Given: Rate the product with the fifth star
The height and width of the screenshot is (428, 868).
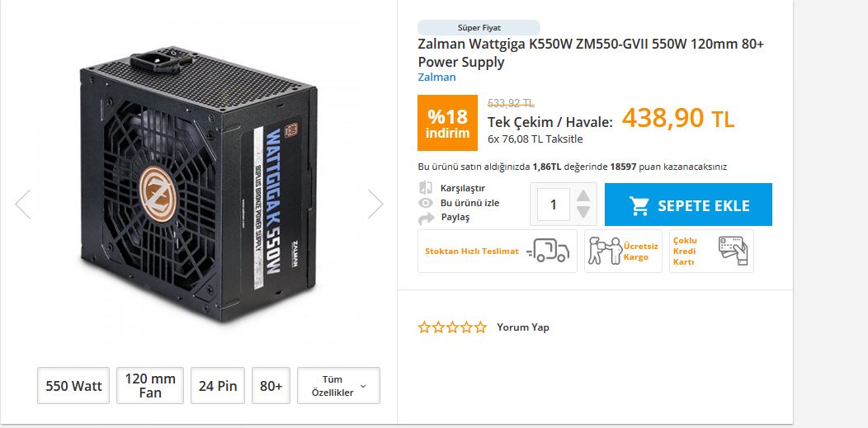Looking at the screenshot, I should [x=480, y=327].
